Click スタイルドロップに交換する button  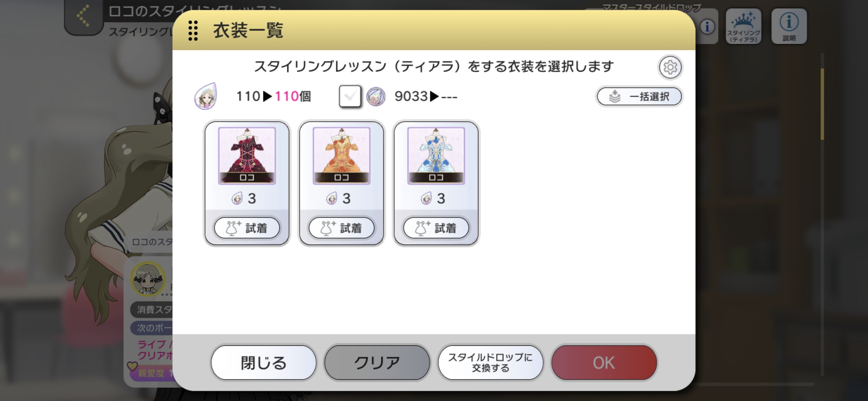(490, 363)
